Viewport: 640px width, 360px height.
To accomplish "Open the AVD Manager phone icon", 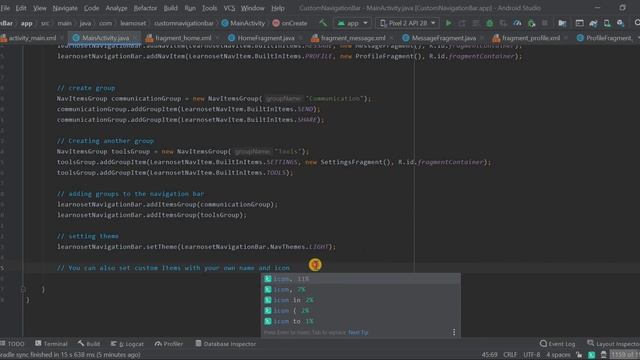I will click(607, 23).
